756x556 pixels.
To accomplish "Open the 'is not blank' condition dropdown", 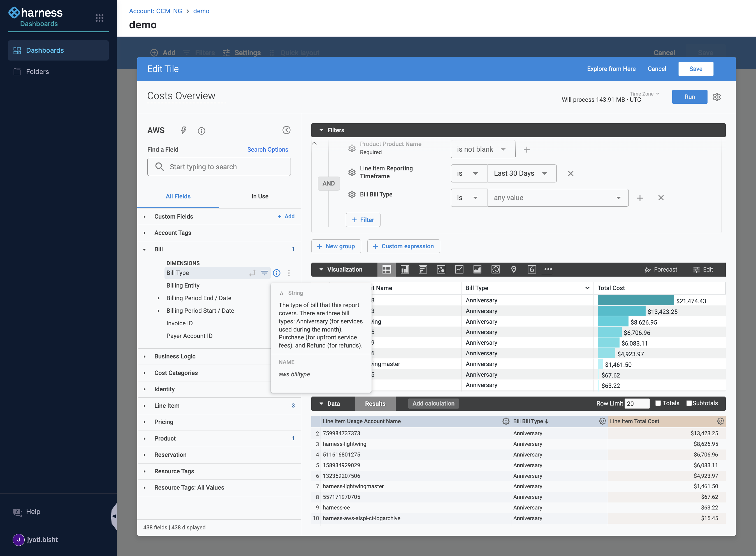I will 483,149.
